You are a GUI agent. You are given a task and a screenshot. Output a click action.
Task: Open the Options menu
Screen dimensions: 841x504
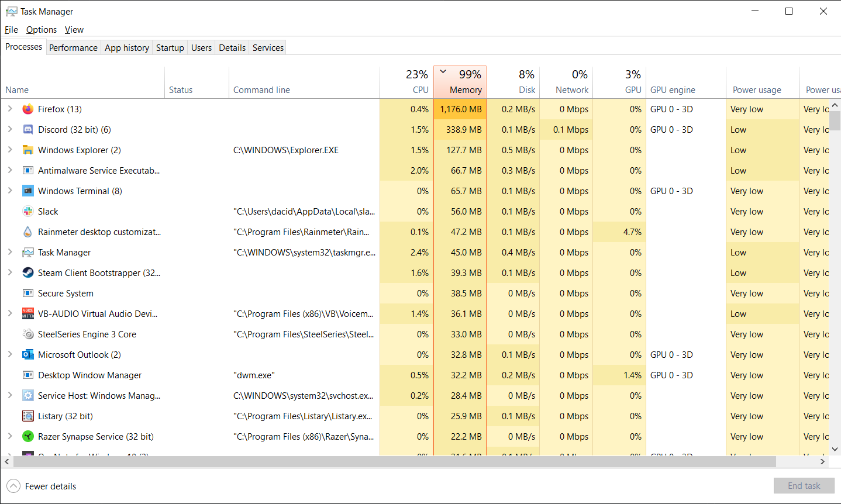41,29
